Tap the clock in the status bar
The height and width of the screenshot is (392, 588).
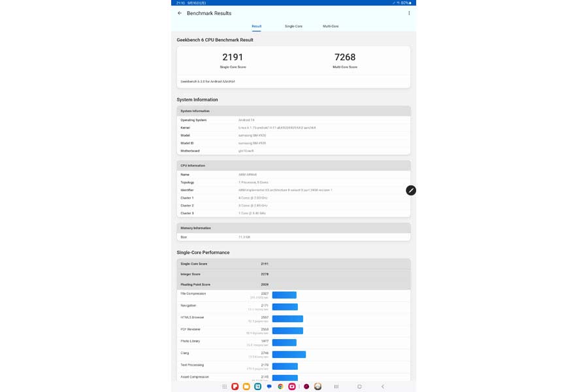(x=180, y=3)
